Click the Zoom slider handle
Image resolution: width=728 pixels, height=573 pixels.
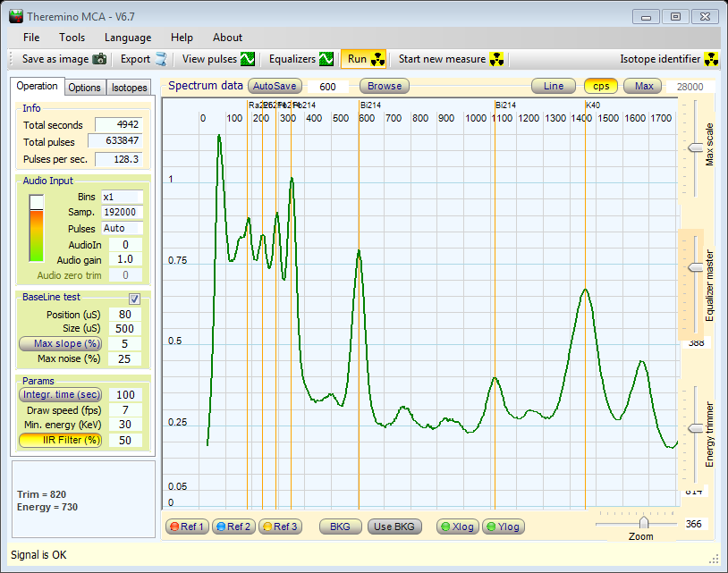tap(643, 522)
